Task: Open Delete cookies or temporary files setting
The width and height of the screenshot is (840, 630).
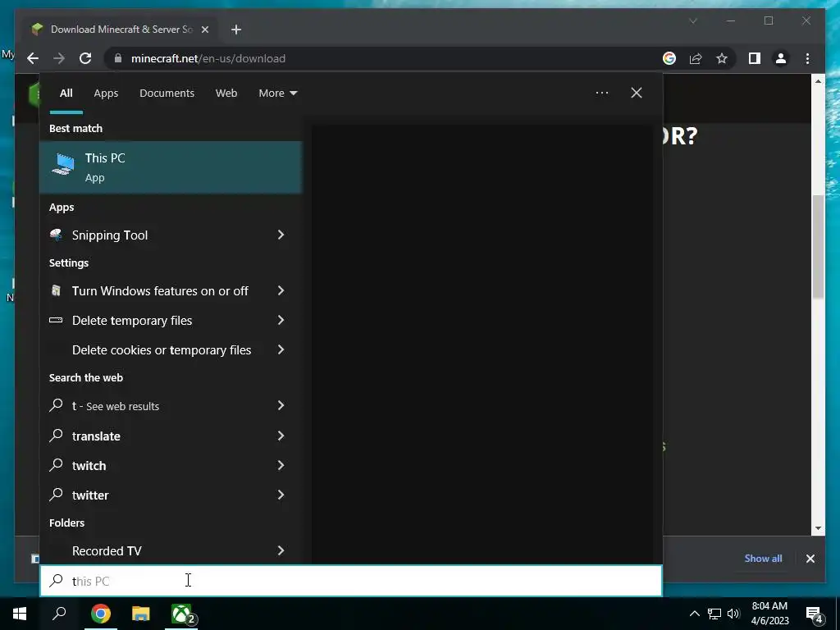Action: [x=171, y=349]
